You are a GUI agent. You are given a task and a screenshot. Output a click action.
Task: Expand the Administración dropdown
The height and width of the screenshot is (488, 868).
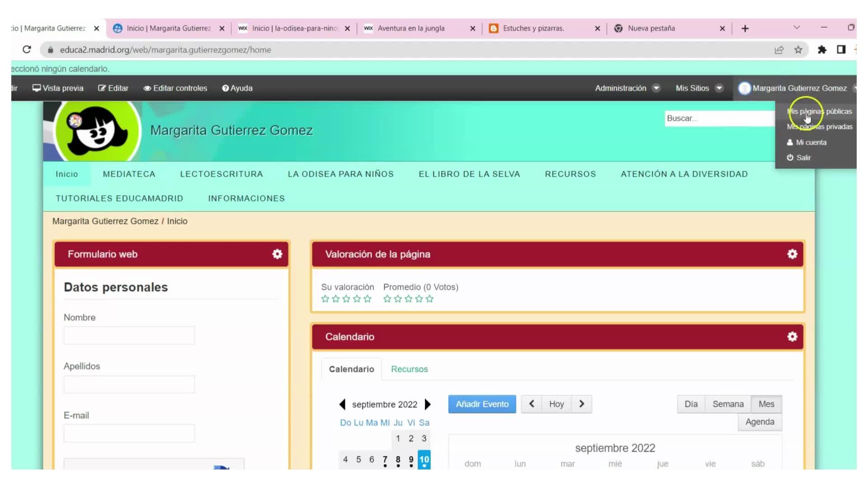click(x=627, y=88)
